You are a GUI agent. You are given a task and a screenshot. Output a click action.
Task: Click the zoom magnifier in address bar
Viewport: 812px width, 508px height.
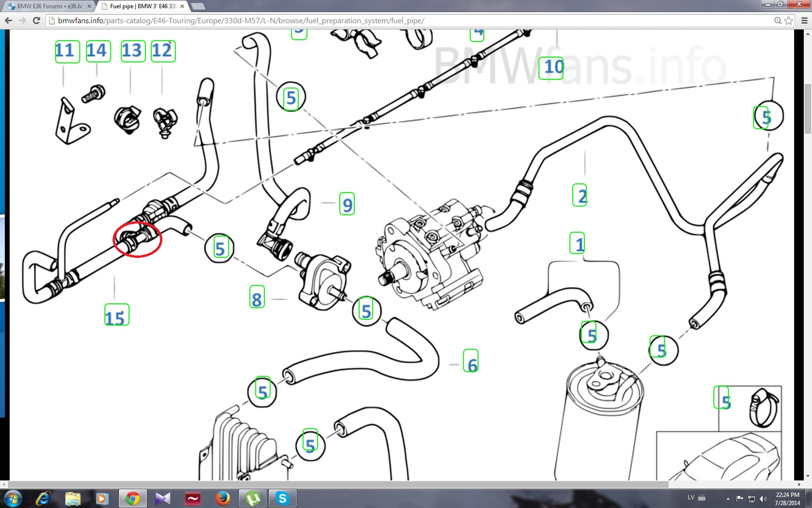(x=778, y=20)
